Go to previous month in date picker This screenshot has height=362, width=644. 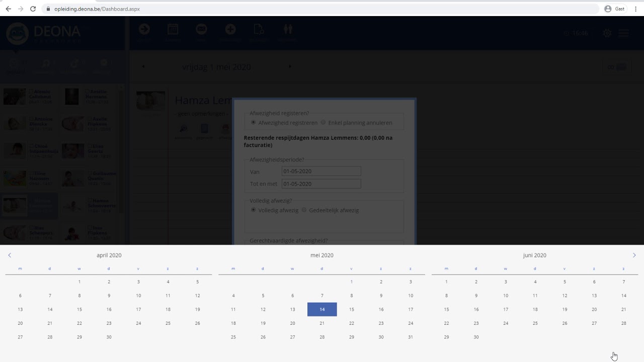click(9, 255)
